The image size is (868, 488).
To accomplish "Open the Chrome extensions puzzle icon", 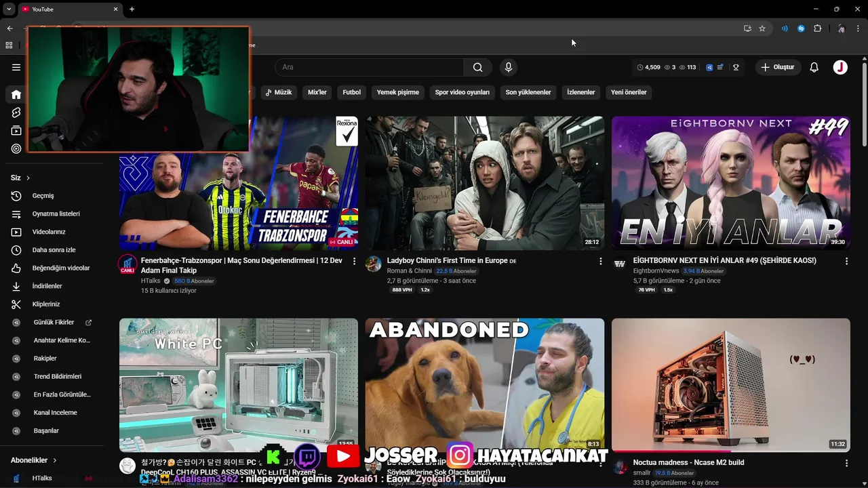I will click(818, 28).
